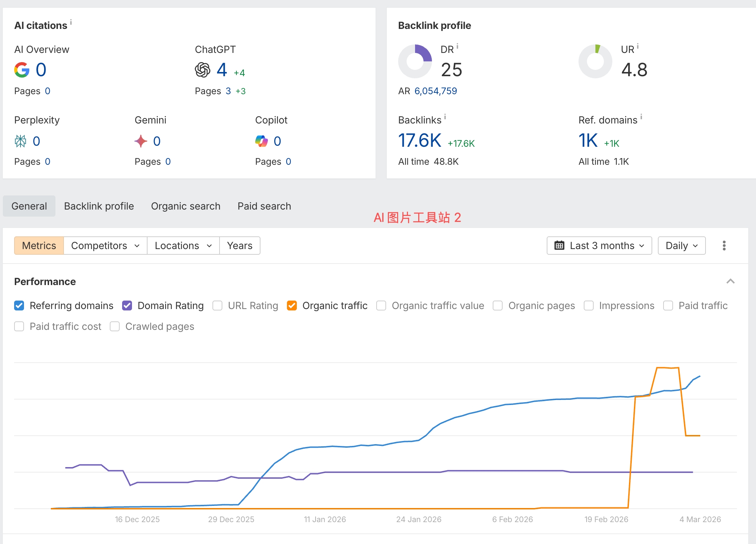Click the Google AI Overview icon

pos(22,70)
